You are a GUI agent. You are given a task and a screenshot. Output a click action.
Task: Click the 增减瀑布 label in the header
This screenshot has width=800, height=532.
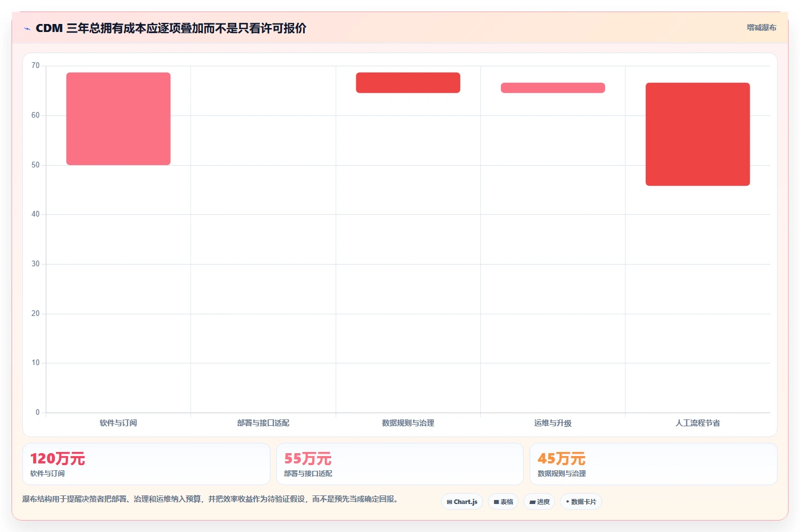(x=761, y=27)
